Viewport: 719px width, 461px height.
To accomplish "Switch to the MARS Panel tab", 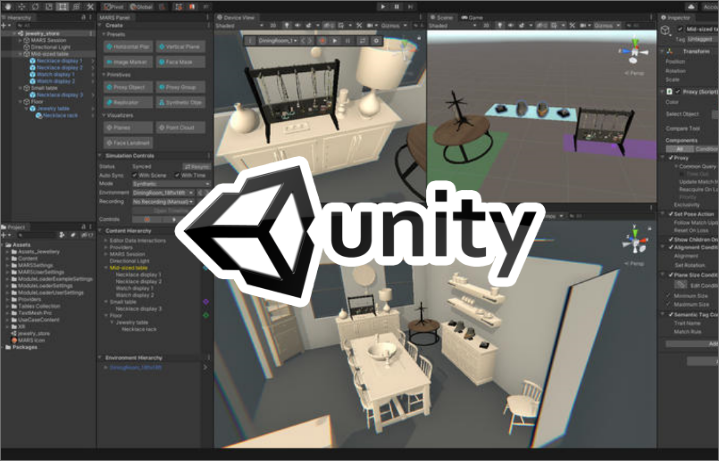I will pos(115,17).
